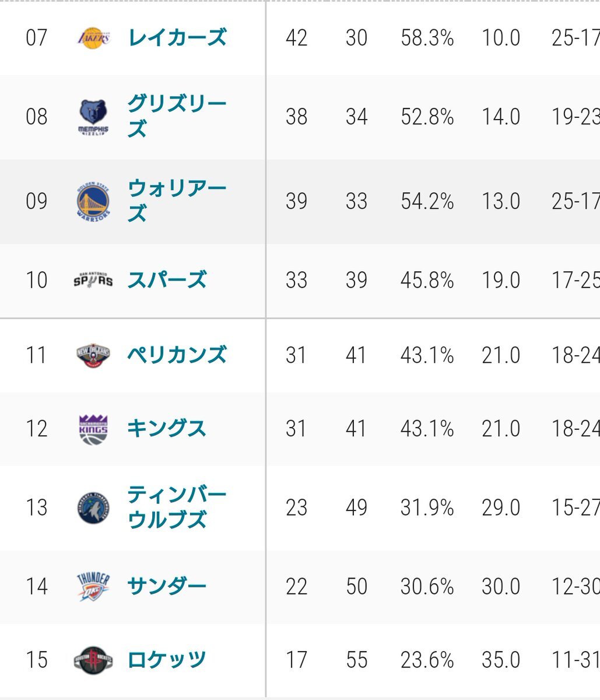Viewport: 600px width, 700px height.
Task: Click rank 15 in the standings
Action: (36, 660)
